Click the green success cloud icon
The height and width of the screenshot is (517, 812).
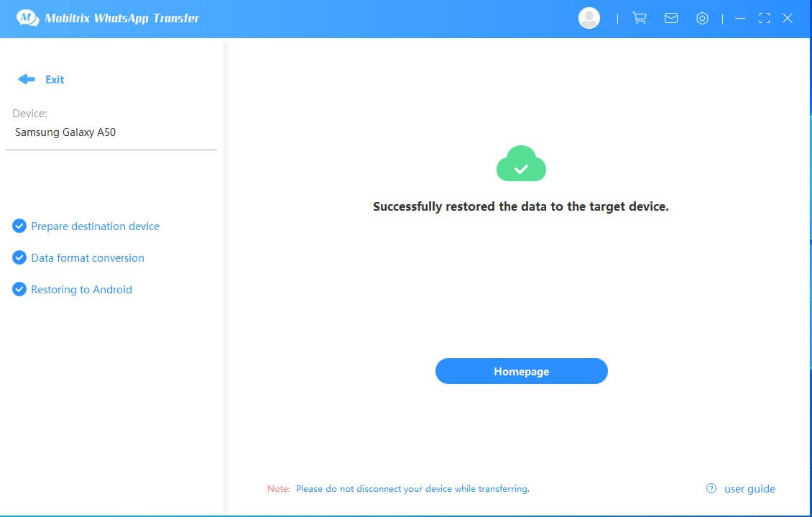click(521, 164)
